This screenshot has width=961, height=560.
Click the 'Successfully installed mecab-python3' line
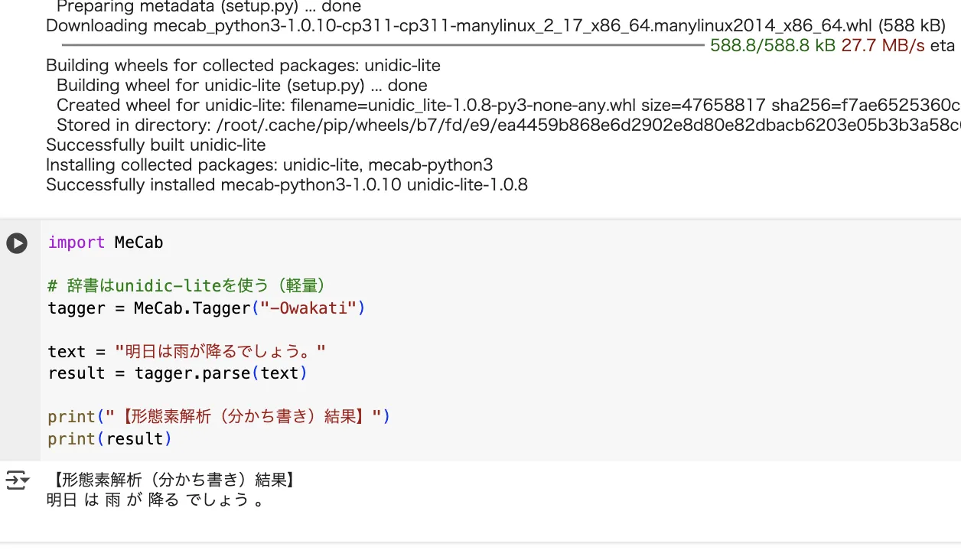tap(287, 185)
